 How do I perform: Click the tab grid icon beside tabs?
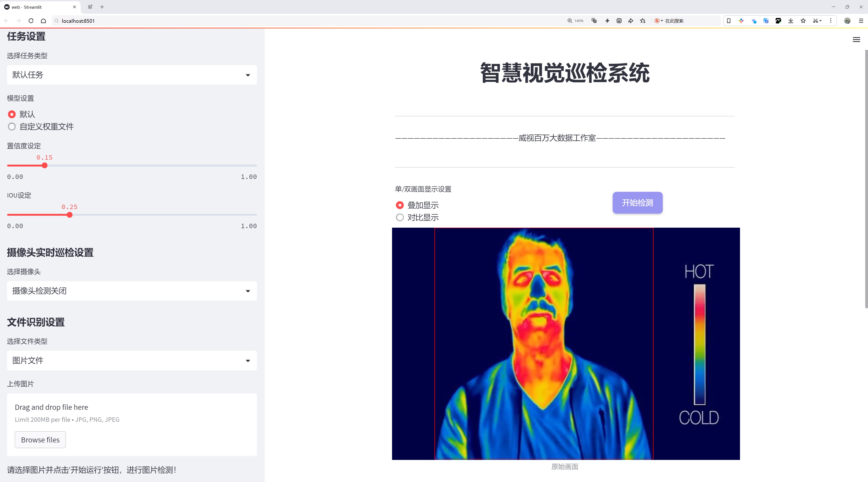(x=90, y=7)
